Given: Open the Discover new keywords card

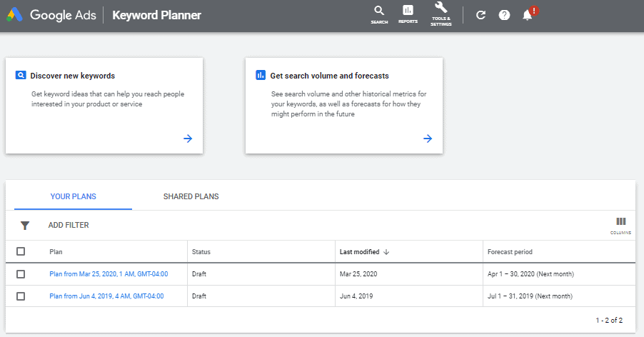Looking at the screenshot, I should click(x=104, y=106).
